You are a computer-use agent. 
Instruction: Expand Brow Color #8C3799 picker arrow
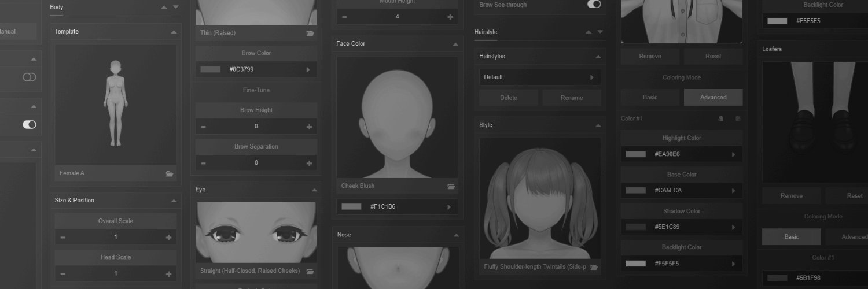pos(308,69)
